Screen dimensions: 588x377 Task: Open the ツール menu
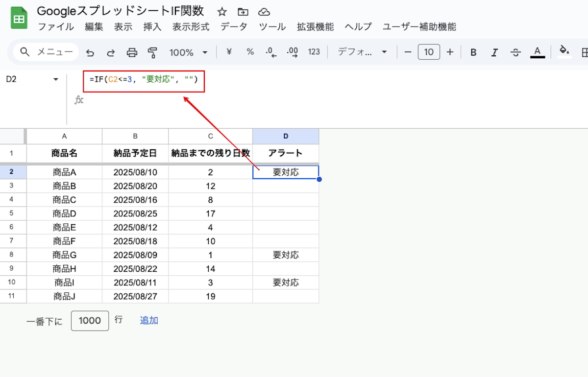[272, 27]
